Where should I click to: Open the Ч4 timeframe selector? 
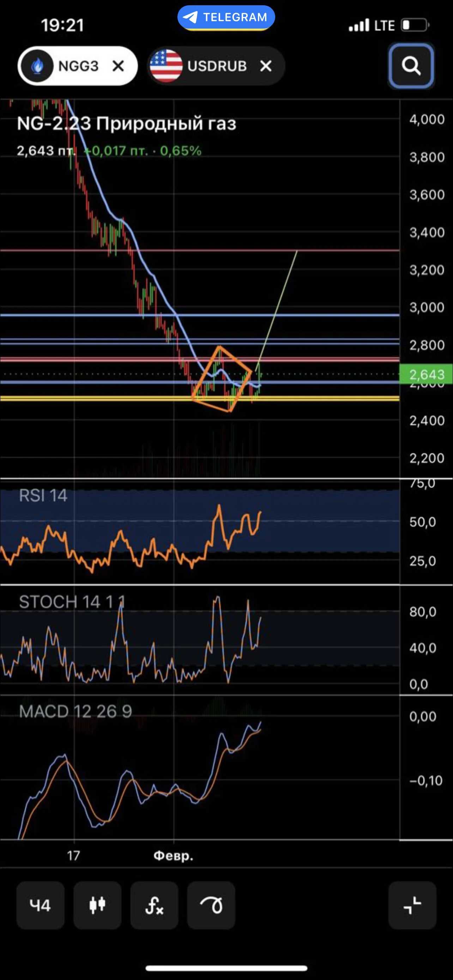click(x=40, y=906)
